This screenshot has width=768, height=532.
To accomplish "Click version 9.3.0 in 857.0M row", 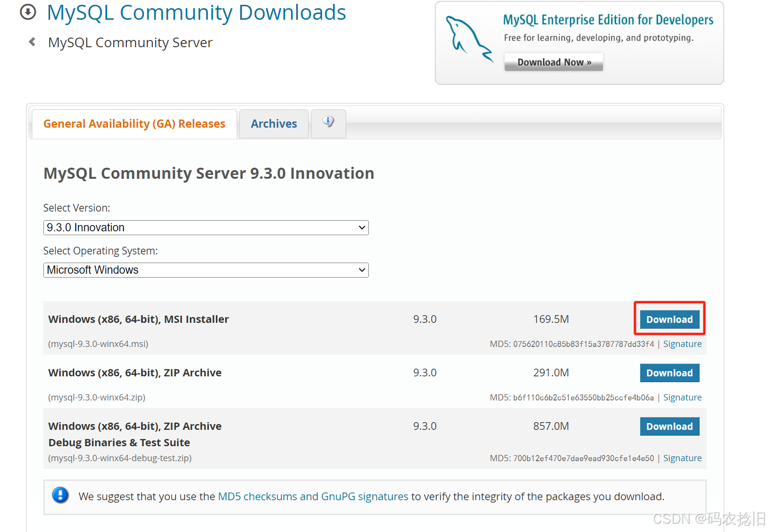I will [x=425, y=426].
